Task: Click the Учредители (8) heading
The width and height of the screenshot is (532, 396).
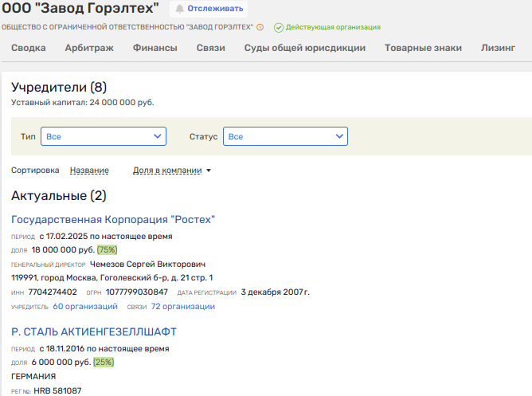Action: click(x=59, y=87)
